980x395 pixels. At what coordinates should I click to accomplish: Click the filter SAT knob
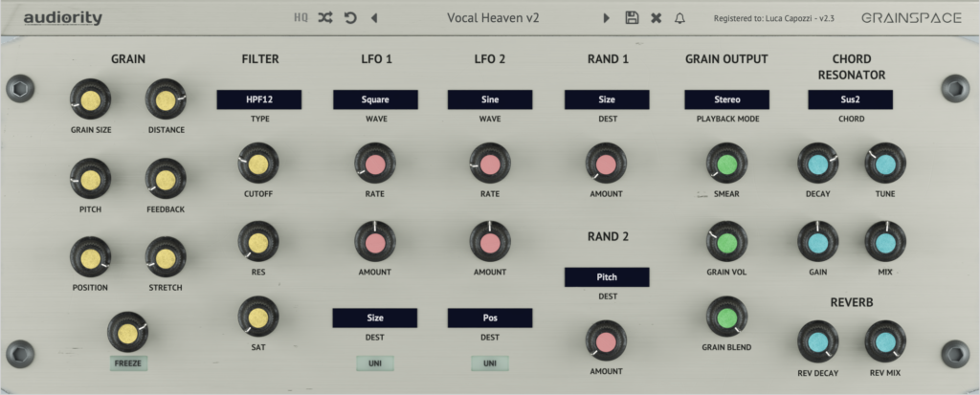[x=258, y=317]
